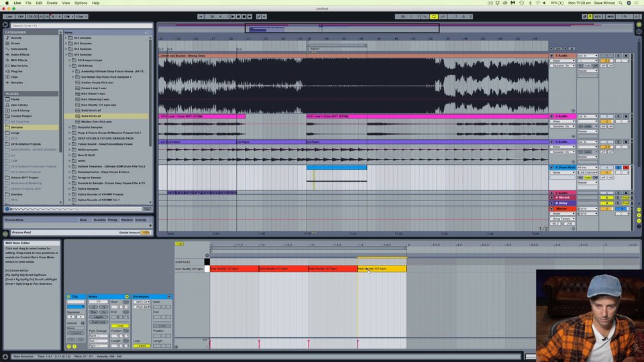644x362 pixels.
Task: Open Packs in Places list
Action: pyautogui.click(x=15, y=99)
